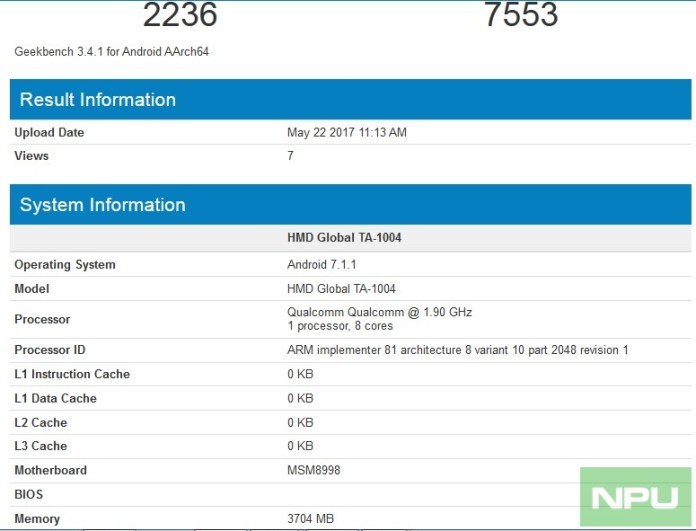Click the multi-core score 7553
The height and width of the screenshot is (531, 696).
521,14
